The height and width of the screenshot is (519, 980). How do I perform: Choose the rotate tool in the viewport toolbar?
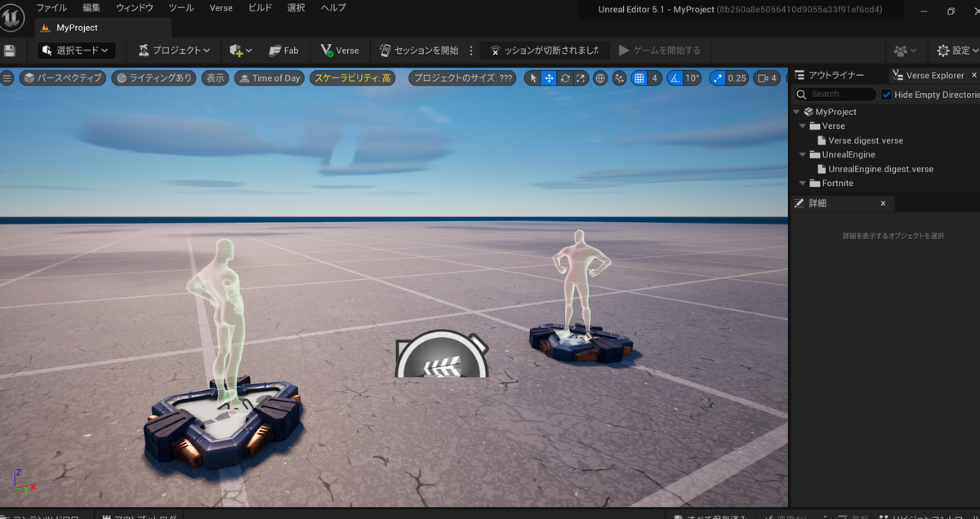pyautogui.click(x=565, y=78)
